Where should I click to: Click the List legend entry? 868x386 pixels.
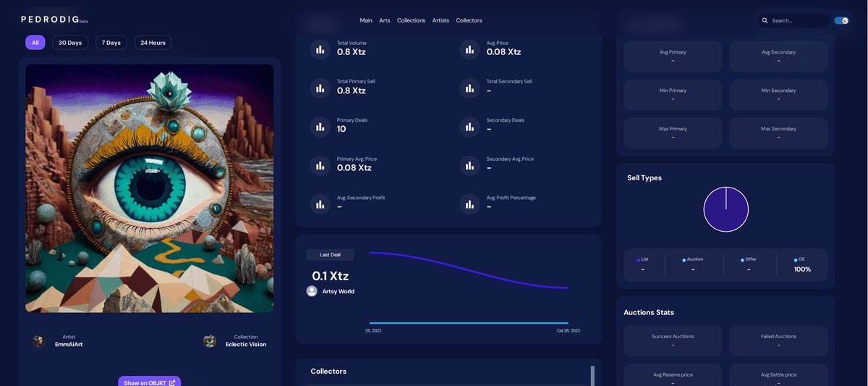(x=644, y=264)
